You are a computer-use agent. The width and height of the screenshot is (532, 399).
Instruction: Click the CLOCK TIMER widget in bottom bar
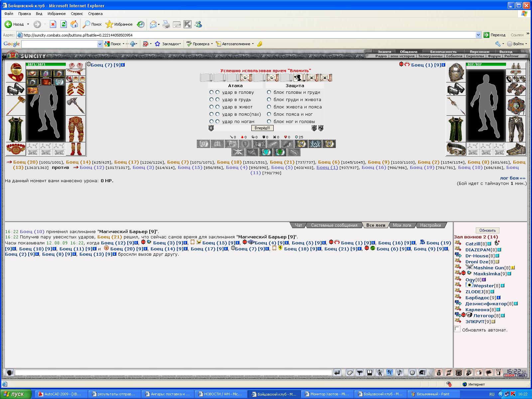[x=515, y=373]
